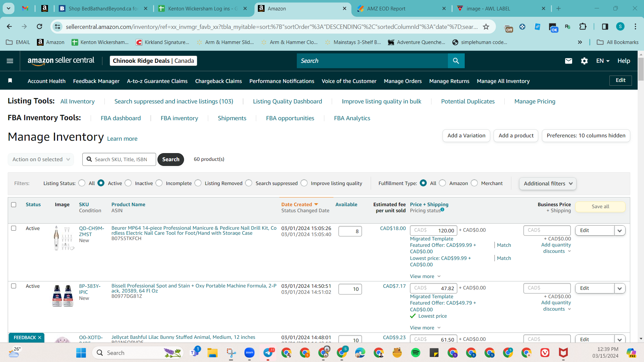Open File Explorer from the taskbar
Screen dimensions: 644x362
(212, 353)
